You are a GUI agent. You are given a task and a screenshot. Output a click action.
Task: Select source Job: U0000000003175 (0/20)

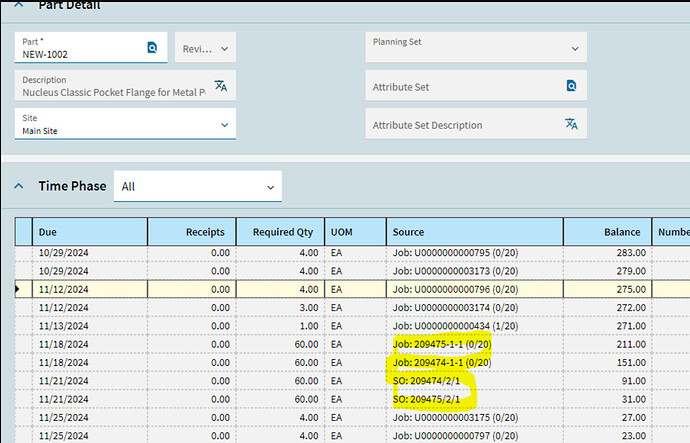tap(455, 417)
